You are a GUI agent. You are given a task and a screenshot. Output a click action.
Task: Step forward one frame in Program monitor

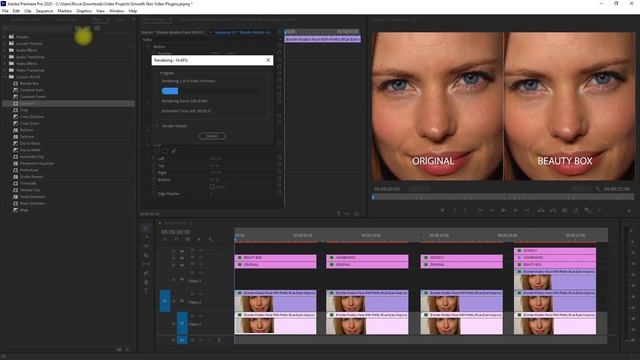(x=516, y=211)
